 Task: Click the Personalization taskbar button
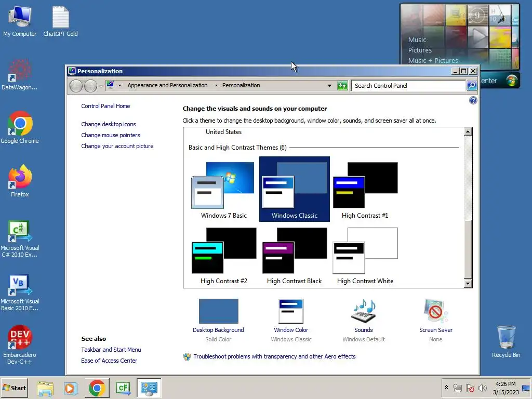point(149,388)
